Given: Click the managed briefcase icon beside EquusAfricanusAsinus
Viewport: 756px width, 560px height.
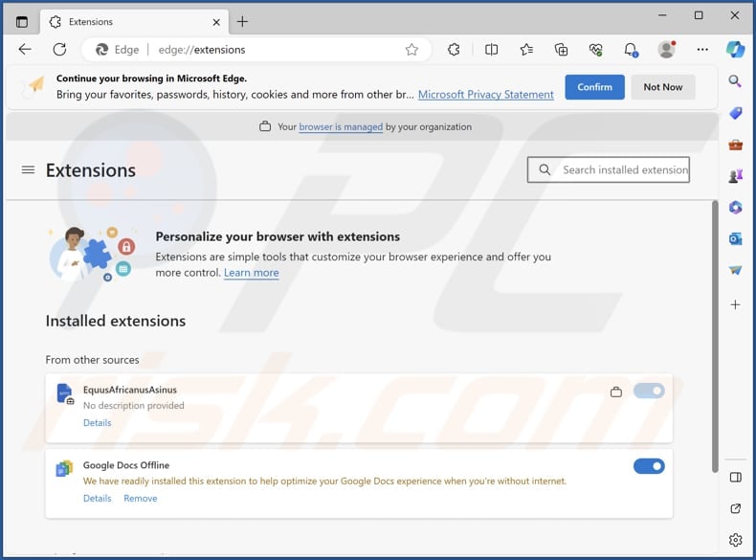Looking at the screenshot, I should coord(616,392).
